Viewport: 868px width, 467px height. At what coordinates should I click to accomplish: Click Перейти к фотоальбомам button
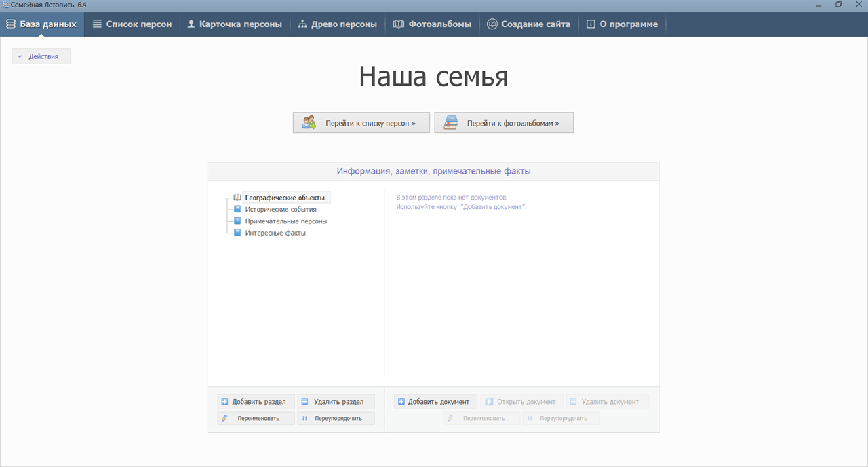[x=504, y=123]
